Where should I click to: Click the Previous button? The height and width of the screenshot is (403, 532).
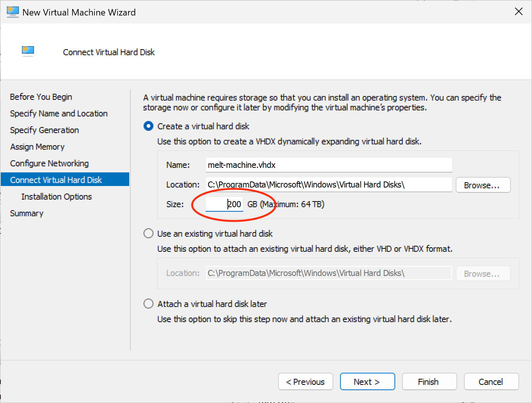coord(305,382)
